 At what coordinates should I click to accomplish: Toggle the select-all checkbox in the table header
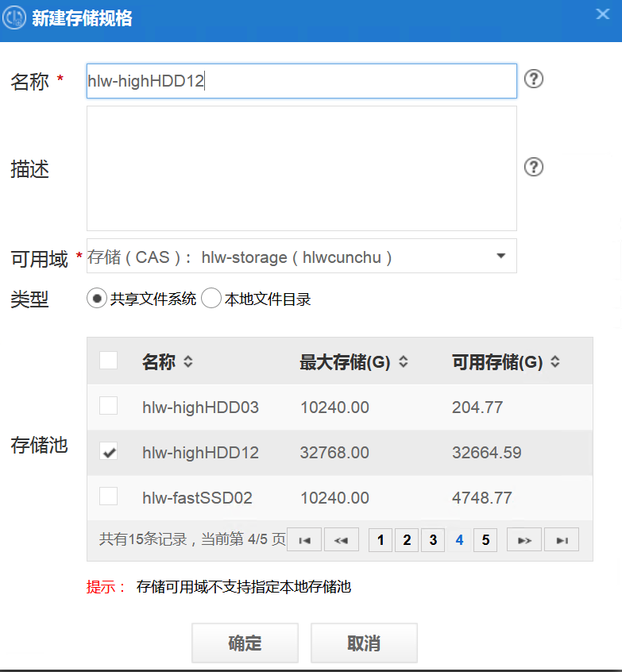click(x=109, y=361)
